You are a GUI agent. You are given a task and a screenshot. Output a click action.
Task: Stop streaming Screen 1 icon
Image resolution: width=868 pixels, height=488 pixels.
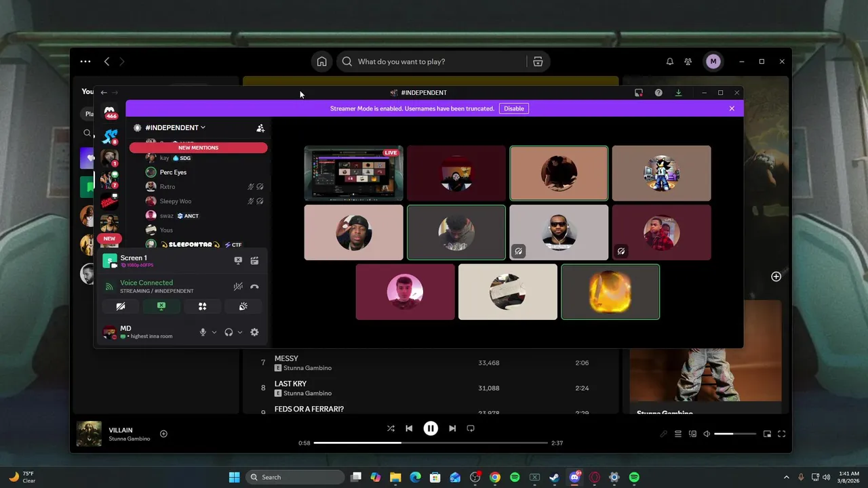click(238, 260)
